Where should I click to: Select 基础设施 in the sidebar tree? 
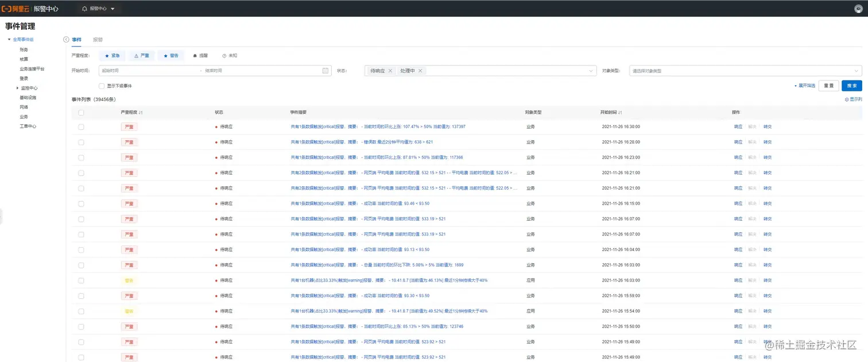pyautogui.click(x=28, y=98)
